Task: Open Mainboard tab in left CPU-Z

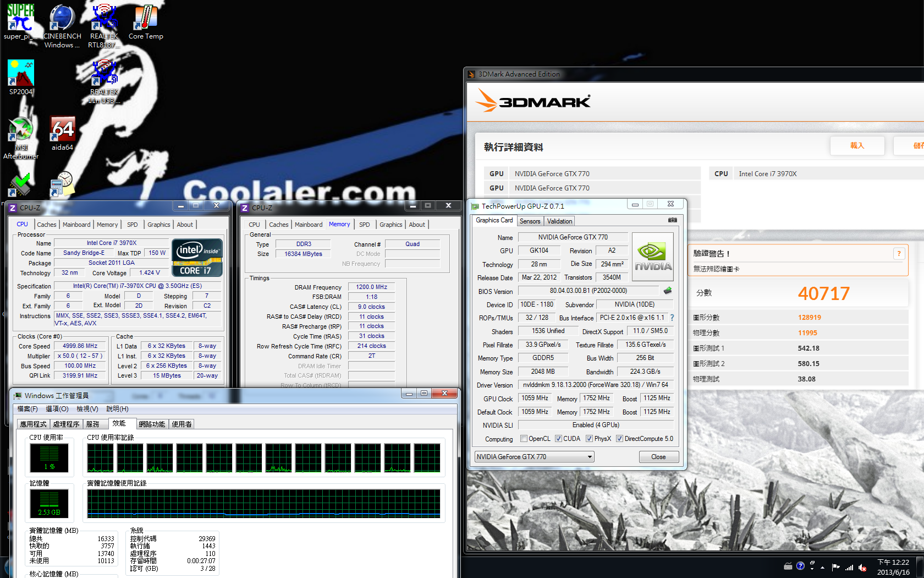Action: coord(76,225)
